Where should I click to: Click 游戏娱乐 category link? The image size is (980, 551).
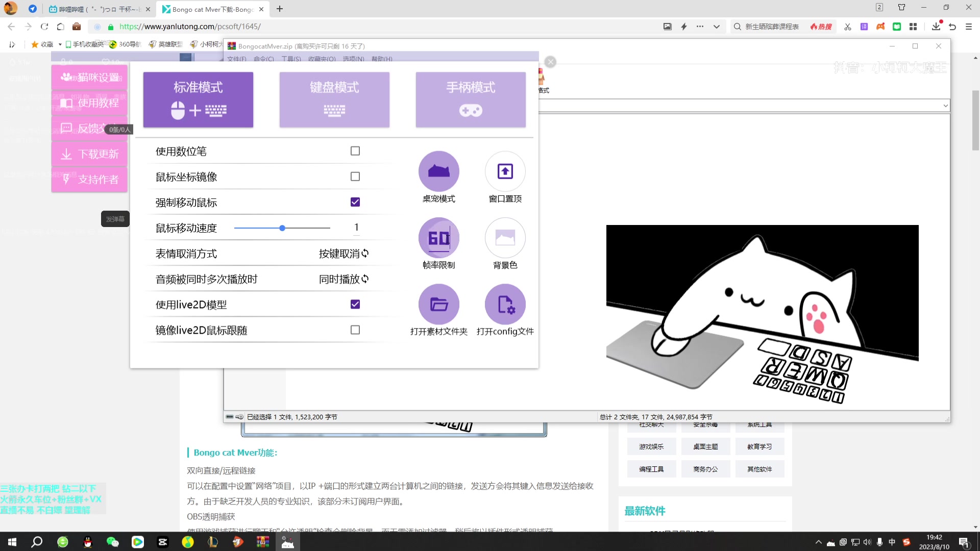pos(651,446)
